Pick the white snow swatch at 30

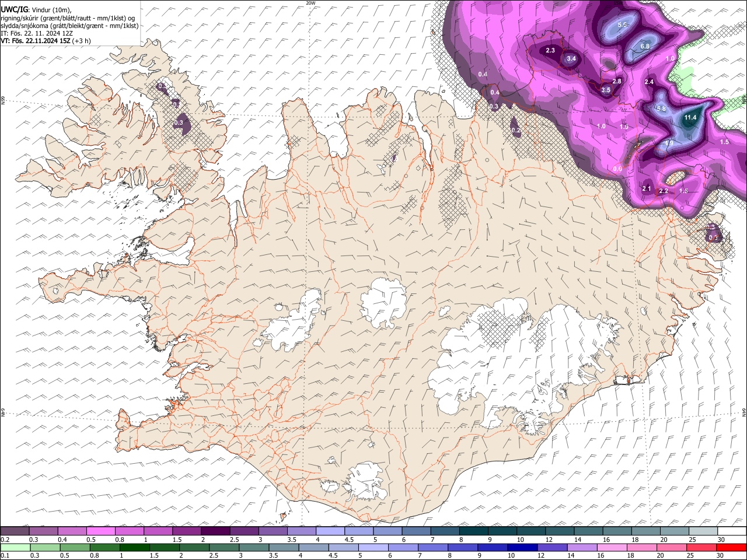(732, 531)
